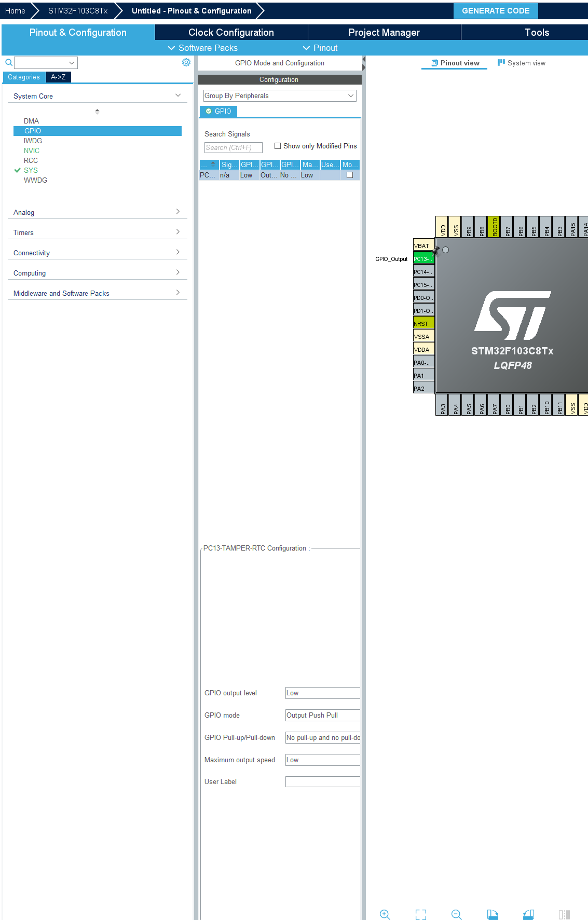Select the PC14 pin on the chip
The height and width of the screenshot is (920, 588).
point(423,271)
